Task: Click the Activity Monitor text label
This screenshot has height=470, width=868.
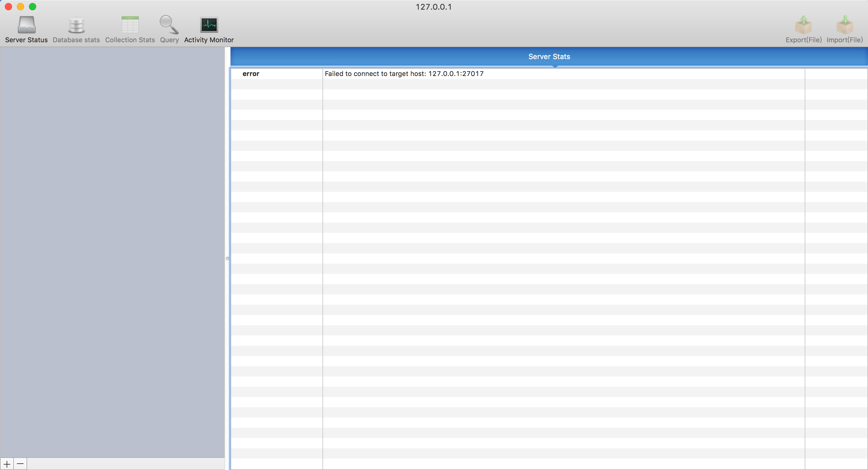Action: pos(209,40)
